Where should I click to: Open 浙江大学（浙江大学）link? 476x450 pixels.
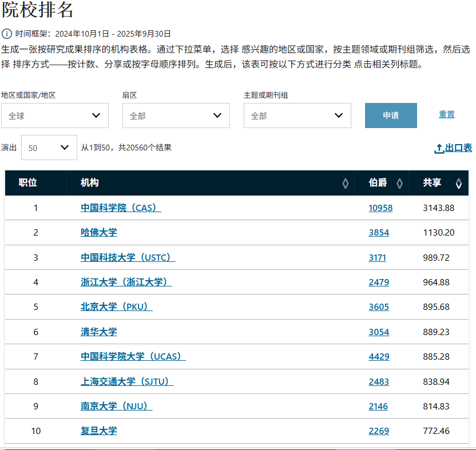pyautogui.click(x=126, y=282)
